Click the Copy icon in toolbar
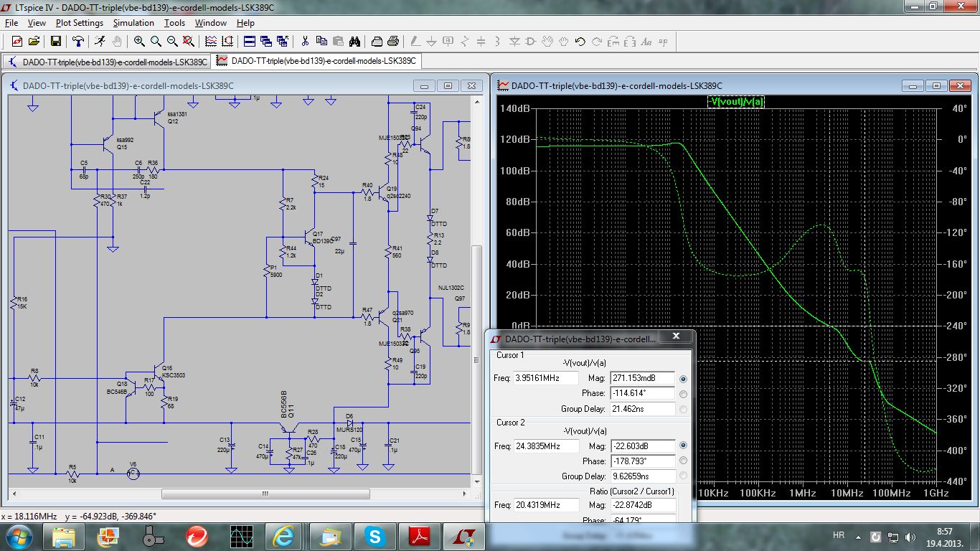Image resolution: width=980 pixels, height=551 pixels. click(x=321, y=42)
